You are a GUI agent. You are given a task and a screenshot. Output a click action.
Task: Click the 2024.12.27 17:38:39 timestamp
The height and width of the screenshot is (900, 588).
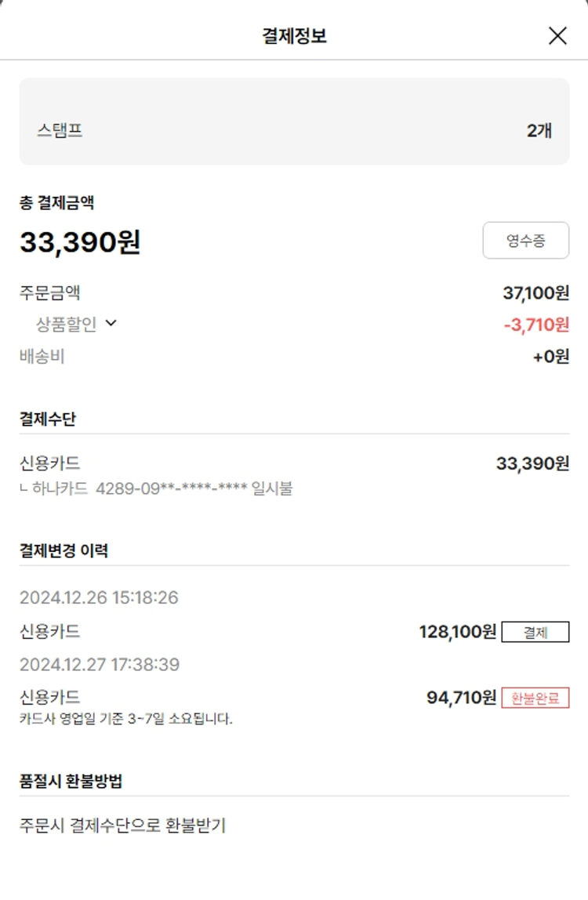point(100,665)
